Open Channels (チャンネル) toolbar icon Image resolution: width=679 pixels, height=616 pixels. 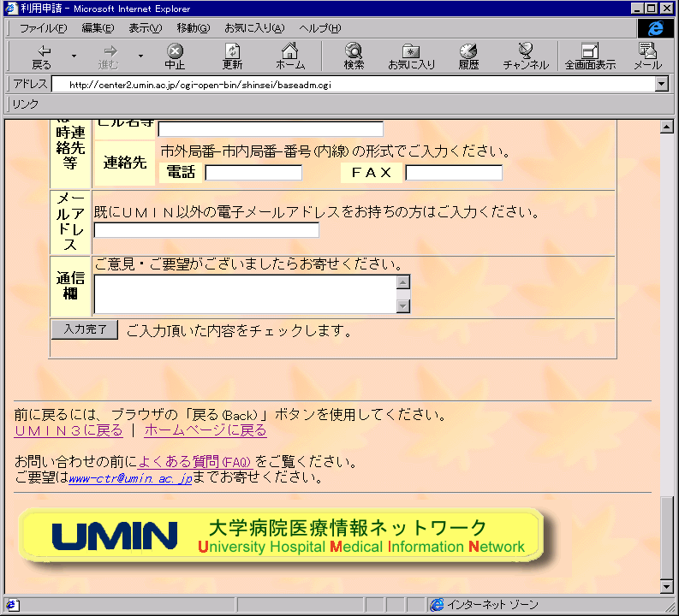click(526, 56)
